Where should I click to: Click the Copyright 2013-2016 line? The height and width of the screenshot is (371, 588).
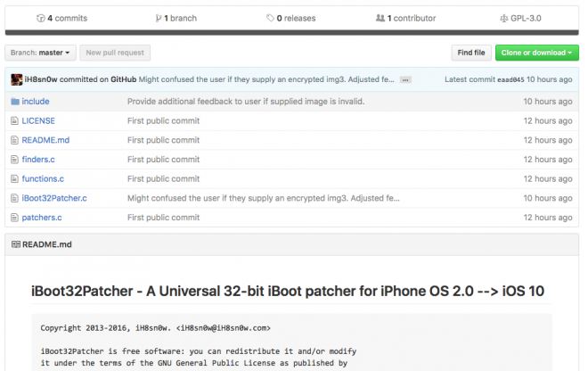(156, 328)
